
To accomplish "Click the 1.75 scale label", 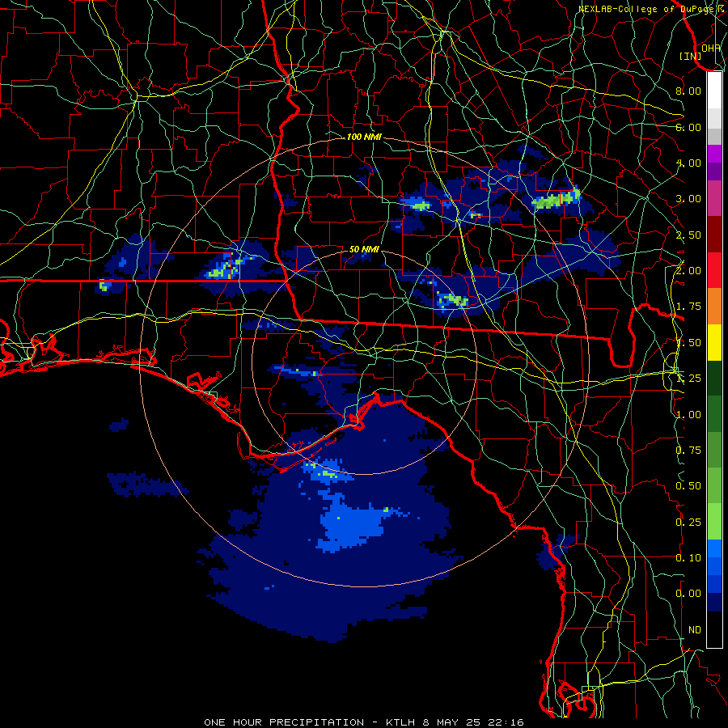I will [688, 307].
